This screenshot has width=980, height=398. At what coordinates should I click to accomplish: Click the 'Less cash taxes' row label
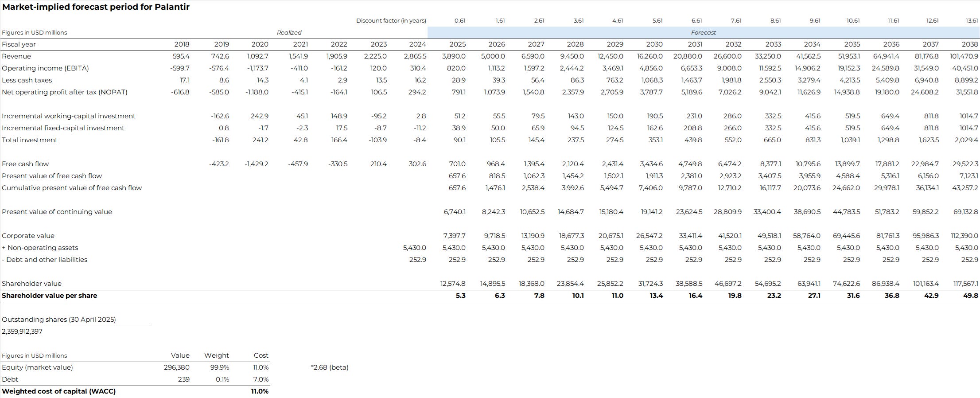click(27, 80)
